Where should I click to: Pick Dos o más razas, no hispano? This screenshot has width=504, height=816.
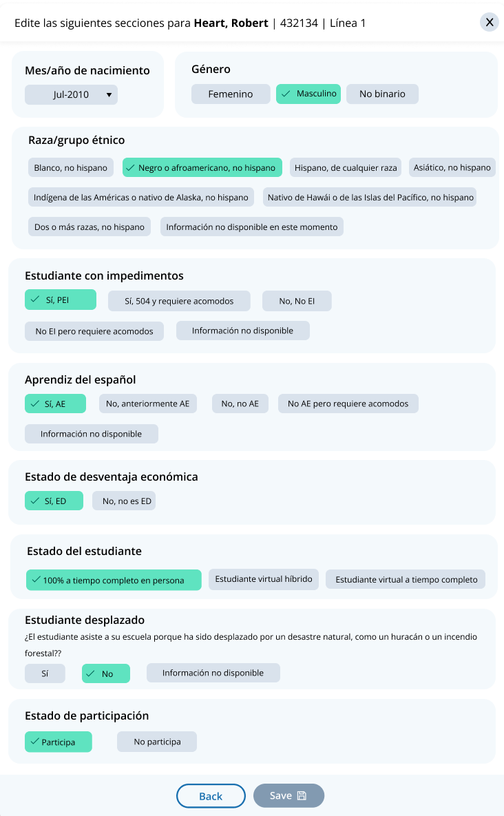click(90, 227)
